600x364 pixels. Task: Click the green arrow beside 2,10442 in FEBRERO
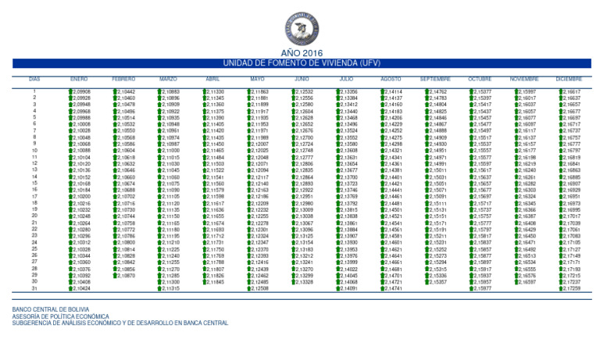(x=115, y=92)
